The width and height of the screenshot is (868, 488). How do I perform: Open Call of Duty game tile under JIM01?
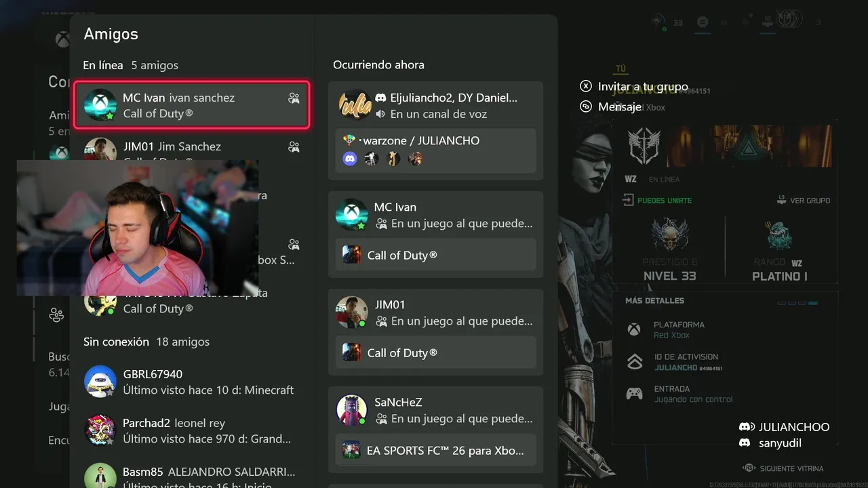(x=436, y=352)
